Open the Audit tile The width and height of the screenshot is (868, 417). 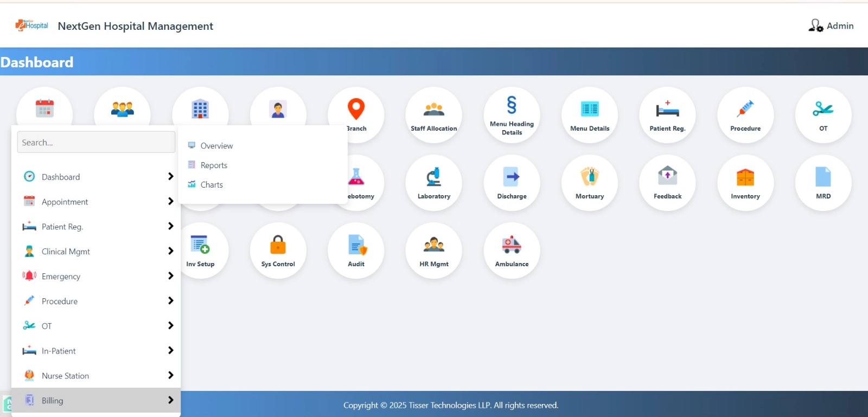point(356,251)
